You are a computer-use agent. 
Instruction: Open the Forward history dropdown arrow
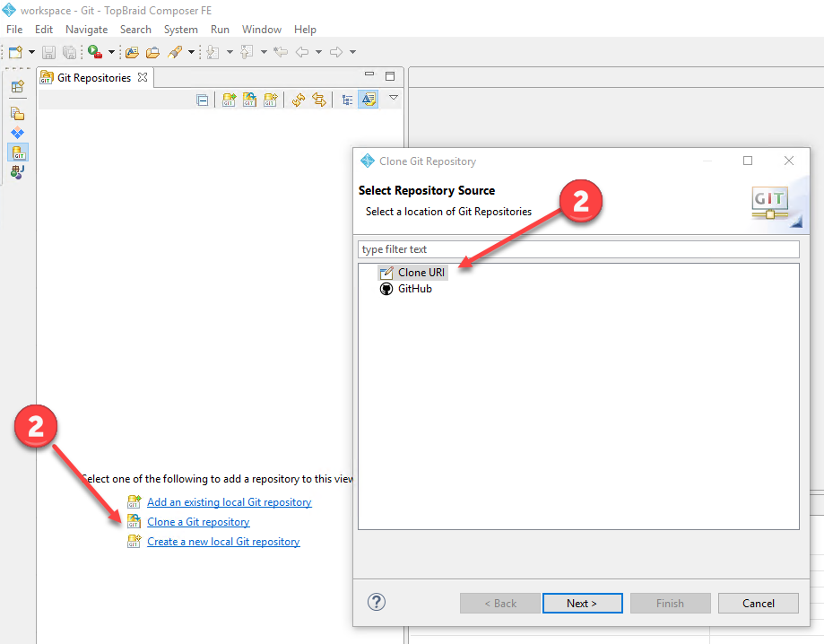(x=352, y=52)
